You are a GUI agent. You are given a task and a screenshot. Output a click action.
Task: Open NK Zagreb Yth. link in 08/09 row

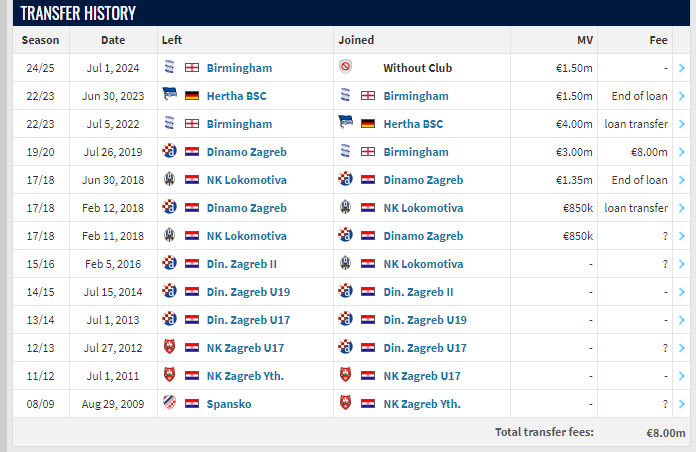[x=422, y=404]
